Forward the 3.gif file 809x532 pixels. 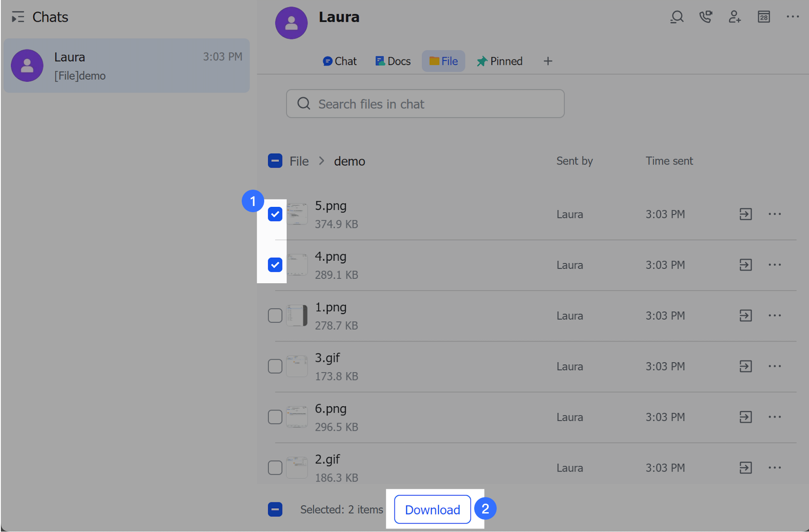pyautogui.click(x=745, y=367)
